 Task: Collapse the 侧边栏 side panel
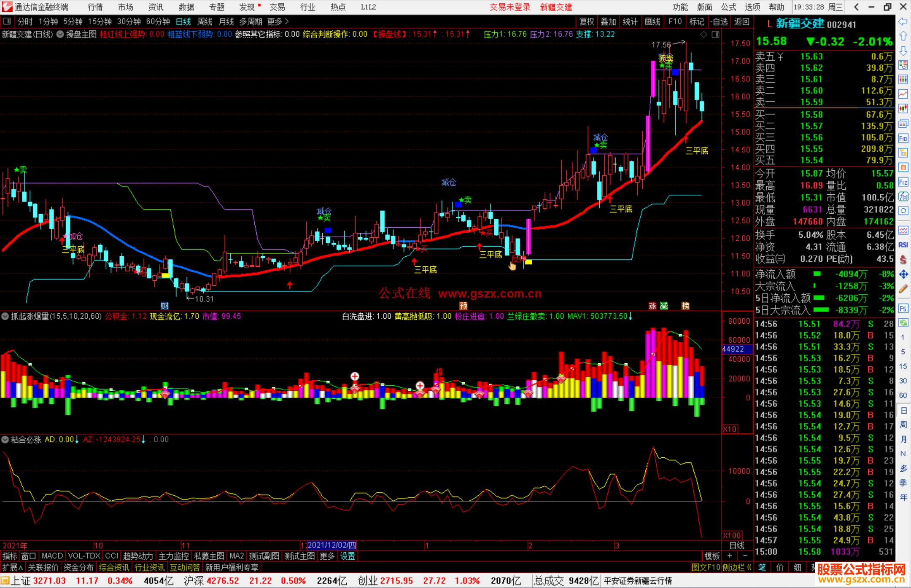[737, 568]
